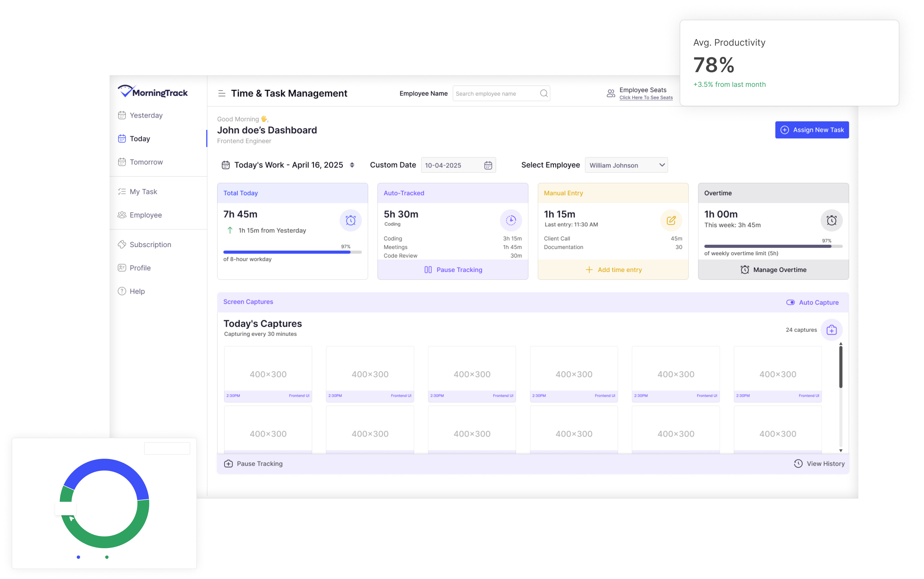Click the 8-hour workday progress bar
This screenshot has height=579, width=924.
292,252
